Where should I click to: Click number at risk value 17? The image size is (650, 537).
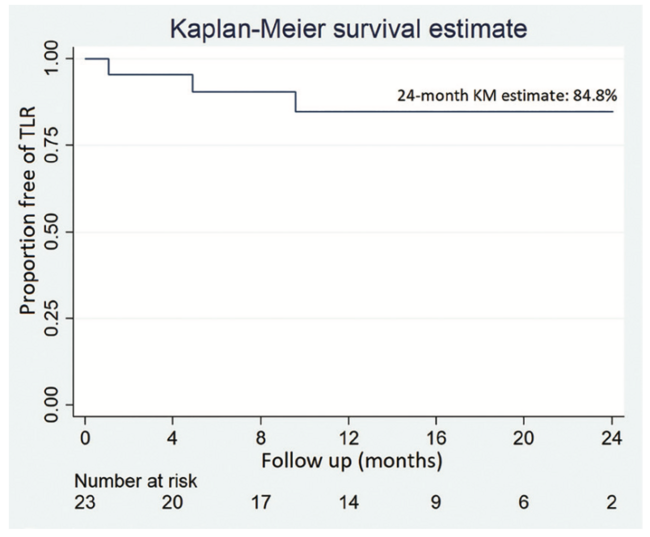[261, 503]
